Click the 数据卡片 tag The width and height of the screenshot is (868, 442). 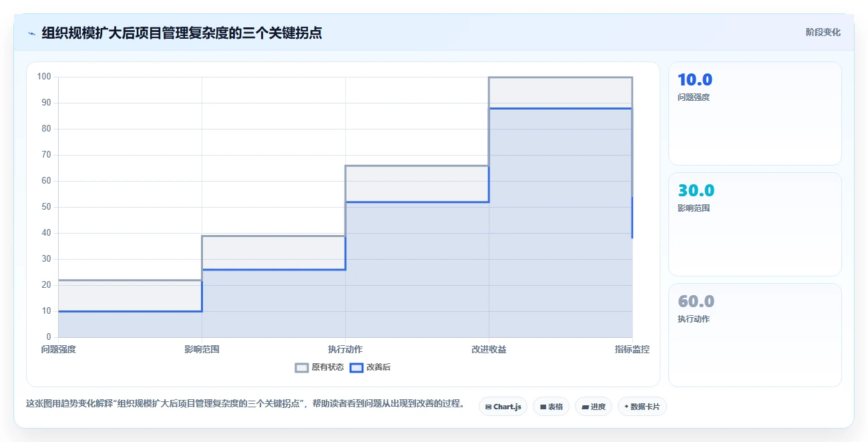pos(642,407)
